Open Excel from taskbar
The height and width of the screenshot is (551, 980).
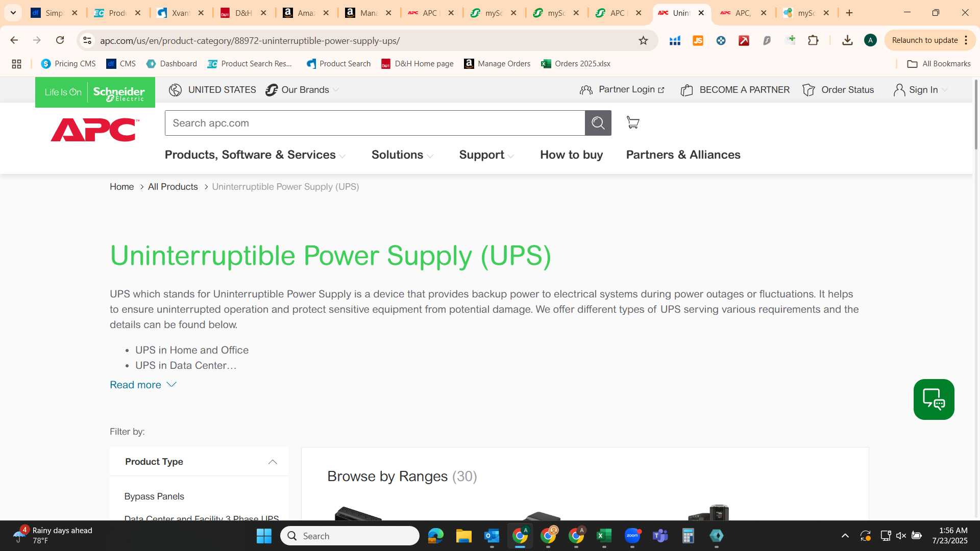pos(604,536)
